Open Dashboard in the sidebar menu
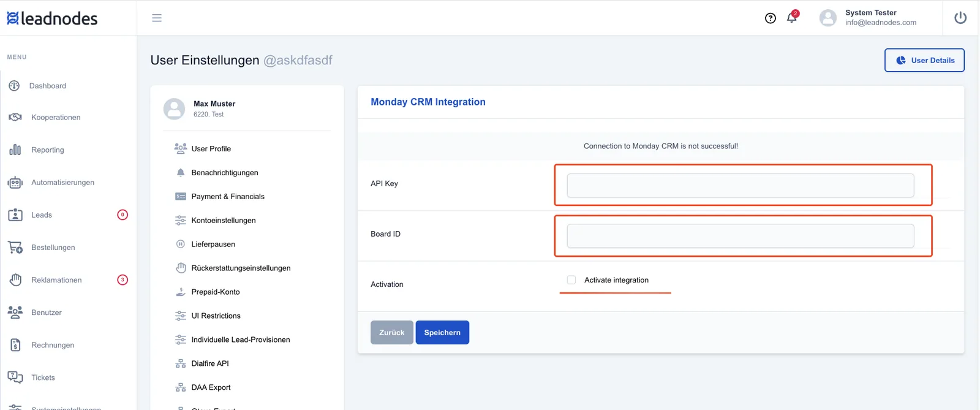 point(48,86)
